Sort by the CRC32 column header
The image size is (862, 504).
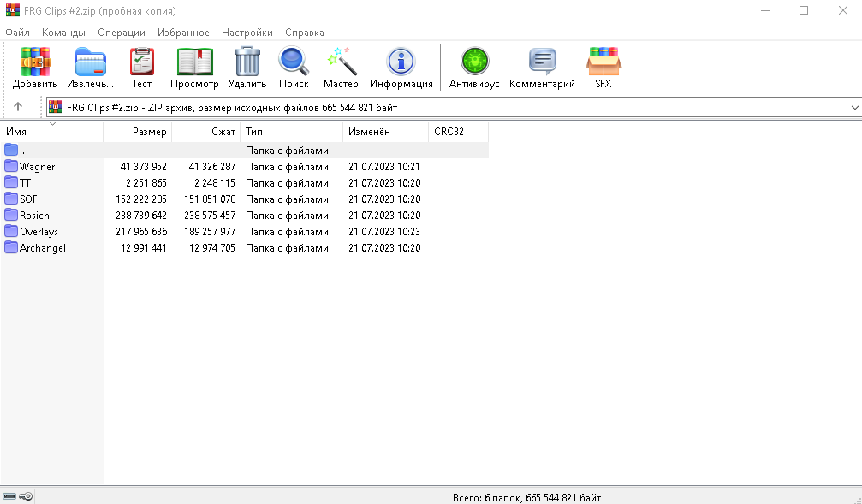pyautogui.click(x=459, y=132)
